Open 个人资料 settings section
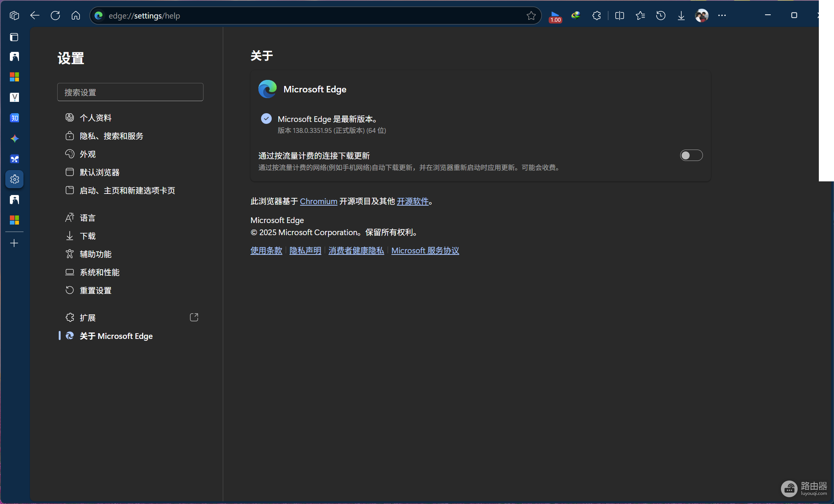The height and width of the screenshot is (504, 834). point(130,118)
